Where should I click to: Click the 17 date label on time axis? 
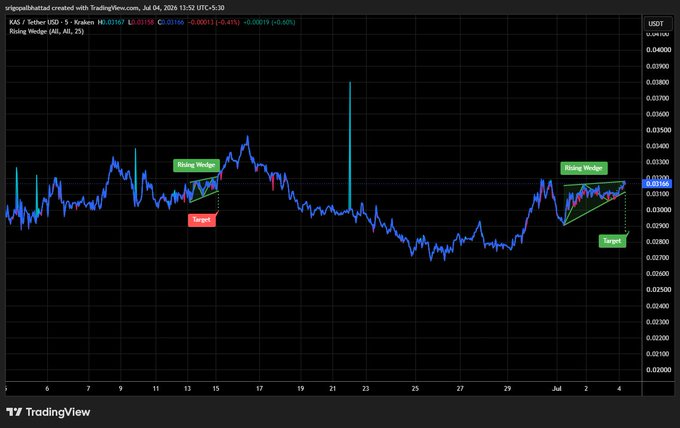coord(259,389)
